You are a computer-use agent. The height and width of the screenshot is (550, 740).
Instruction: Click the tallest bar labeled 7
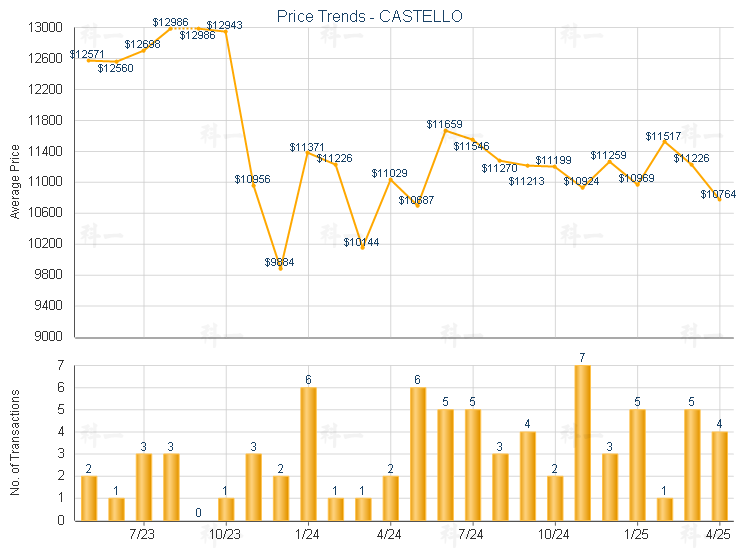(x=582, y=443)
